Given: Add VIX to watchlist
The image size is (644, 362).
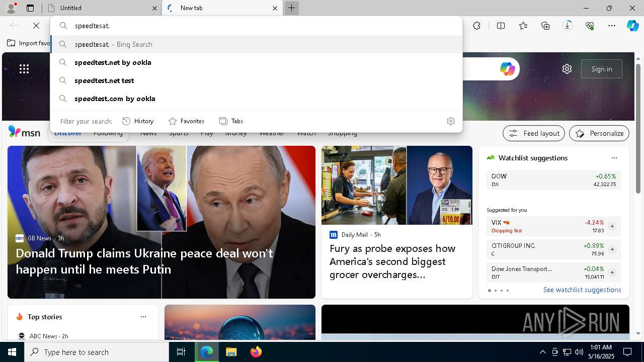Looking at the screenshot, I should pos(612,226).
